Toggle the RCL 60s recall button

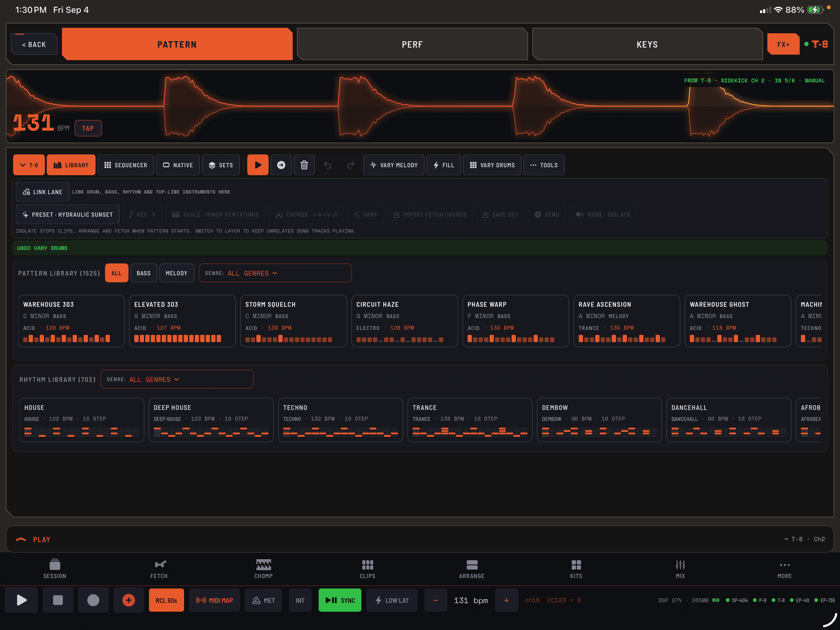pyautogui.click(x=166, y=600)
